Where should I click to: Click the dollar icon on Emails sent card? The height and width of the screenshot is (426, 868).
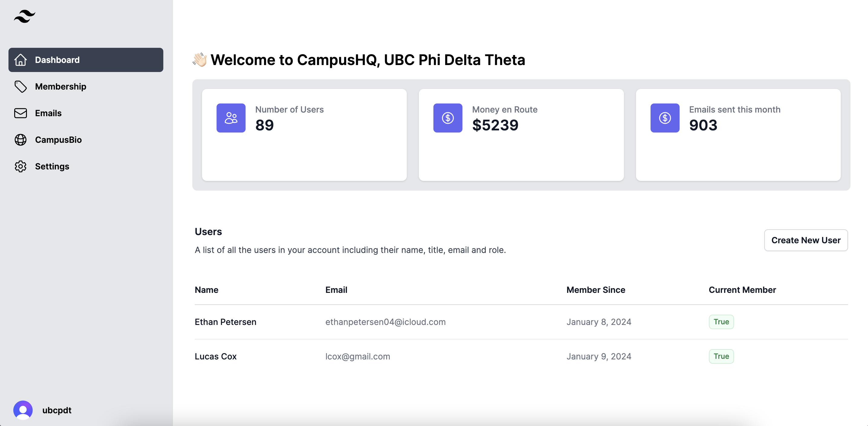665,118
